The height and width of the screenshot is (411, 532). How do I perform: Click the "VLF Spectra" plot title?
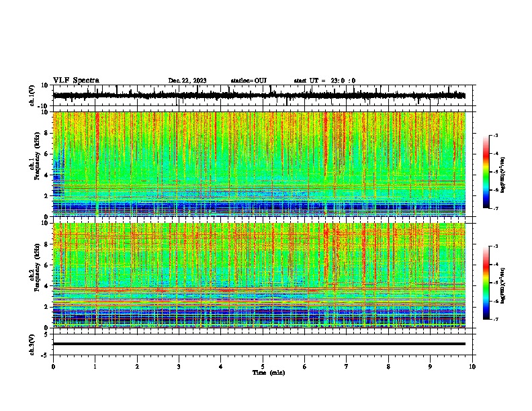(x=76, y=81)
